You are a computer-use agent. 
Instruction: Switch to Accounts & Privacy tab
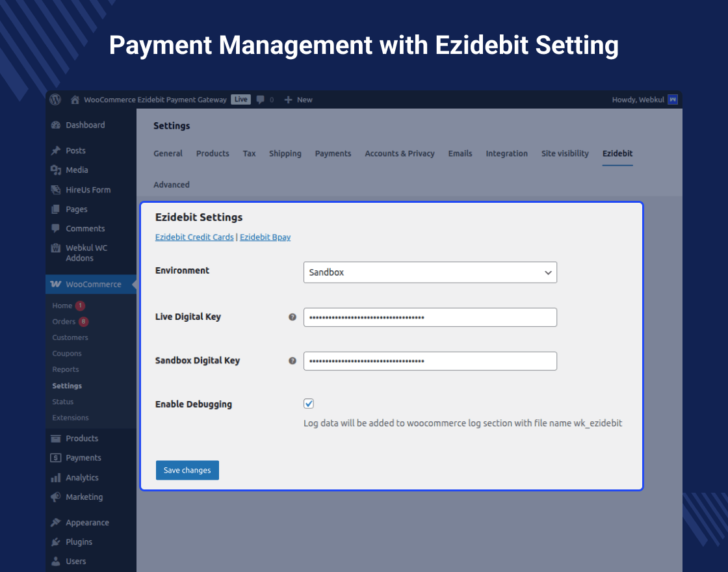[x=400, y=153]
